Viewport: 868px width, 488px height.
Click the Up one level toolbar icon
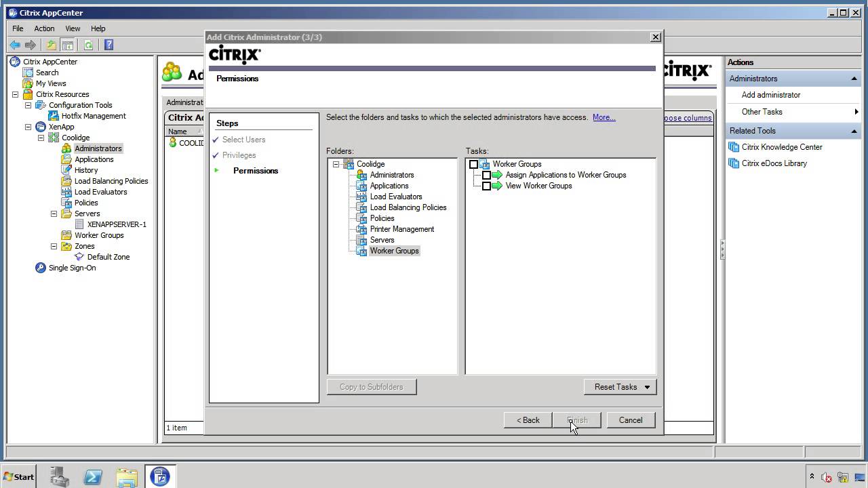coord(52,45)
